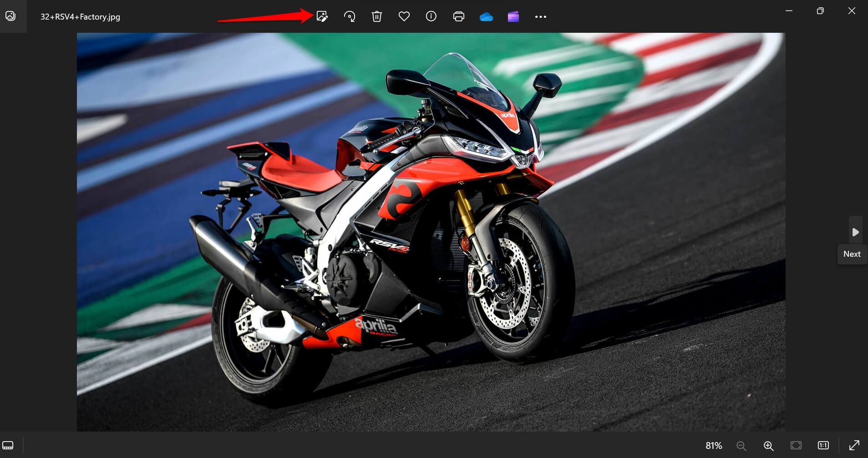Image resolution: width=868 pixels, height=458 pixels.
Task: Go to next photo arrow
Action: (856, 232)
